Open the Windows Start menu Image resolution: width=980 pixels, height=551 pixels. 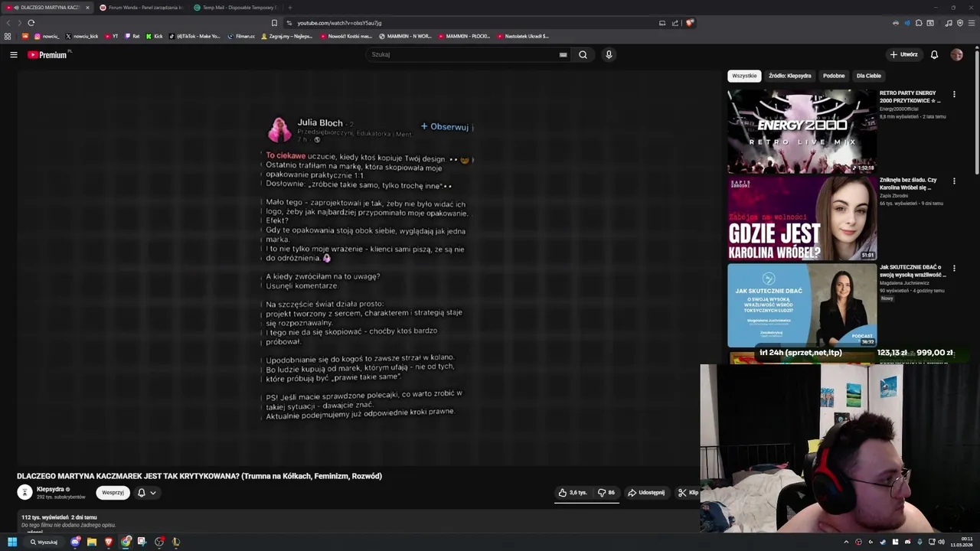pyautogui.click(x=12, y=542)
